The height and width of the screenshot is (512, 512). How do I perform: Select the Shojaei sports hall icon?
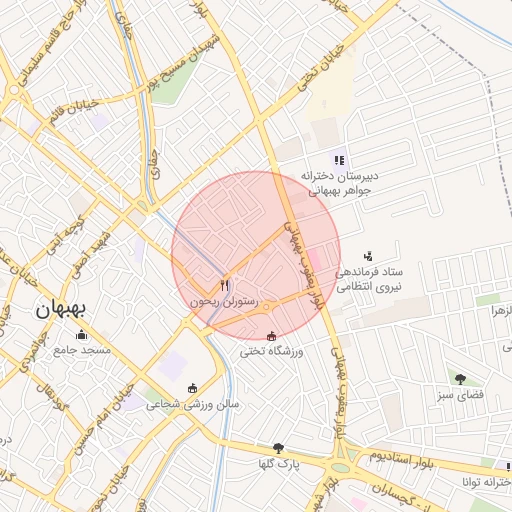192,389
